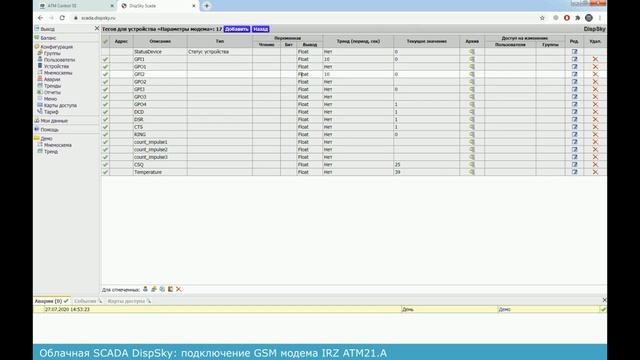Image resolution: width=640 pixels, height=360 pixels.
Task: Copy the checked tags
Action: (162, 289)
